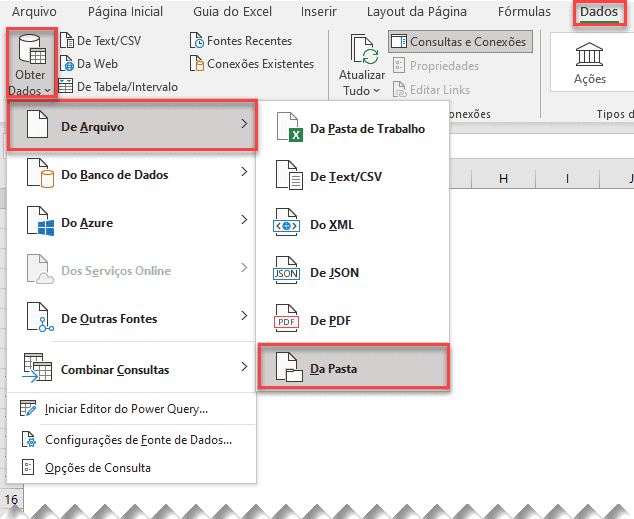This screenshot has height=519, width=634.
Task: Click the De Text/CSV ribbon label
Action: (109, 41)
